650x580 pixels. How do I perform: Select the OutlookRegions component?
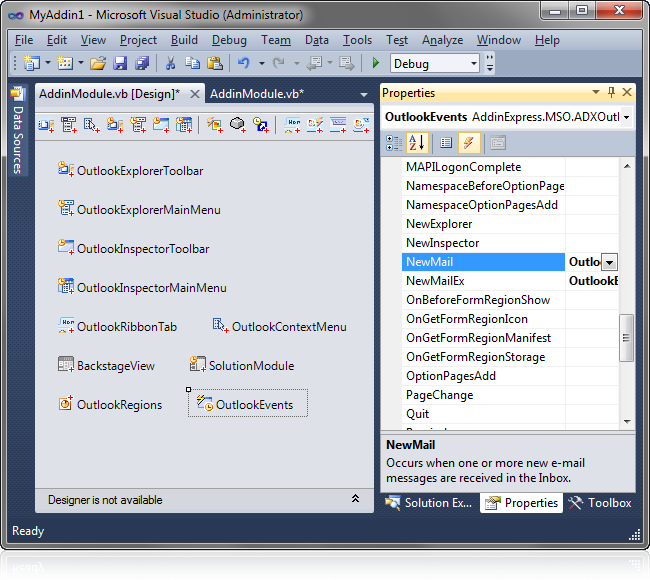pyautogui.click(x=110, y=404)
